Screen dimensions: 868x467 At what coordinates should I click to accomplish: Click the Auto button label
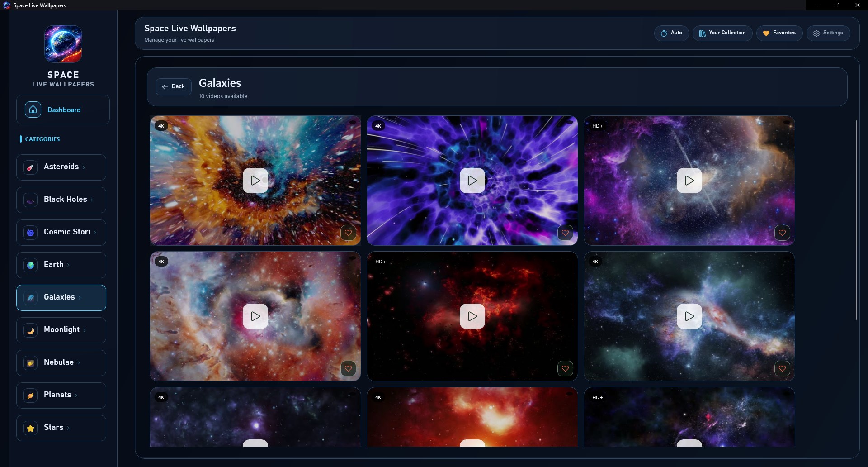(676, 33)
